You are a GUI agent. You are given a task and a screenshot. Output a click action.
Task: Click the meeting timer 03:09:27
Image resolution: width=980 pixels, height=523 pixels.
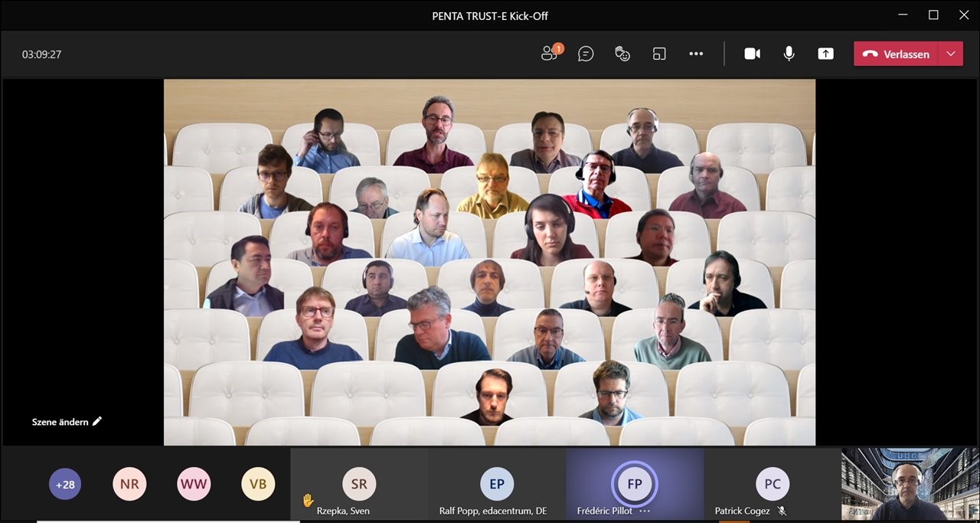pos(41,54)
